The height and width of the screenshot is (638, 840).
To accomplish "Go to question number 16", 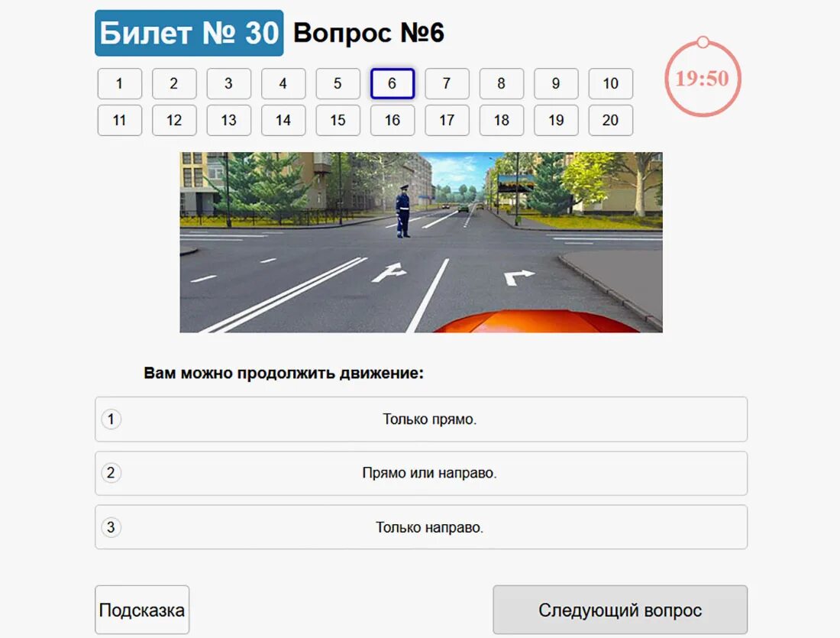I will [x=393, y=120].
